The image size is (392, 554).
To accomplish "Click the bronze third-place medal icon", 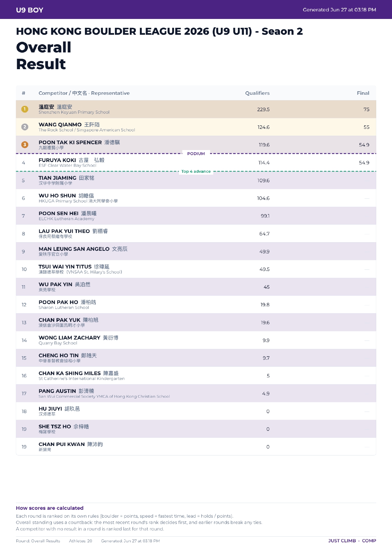I will click(25, 145).
